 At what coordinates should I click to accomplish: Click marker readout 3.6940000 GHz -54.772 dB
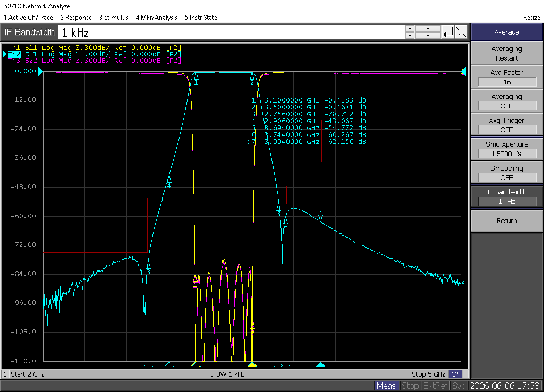pos(309,128)
